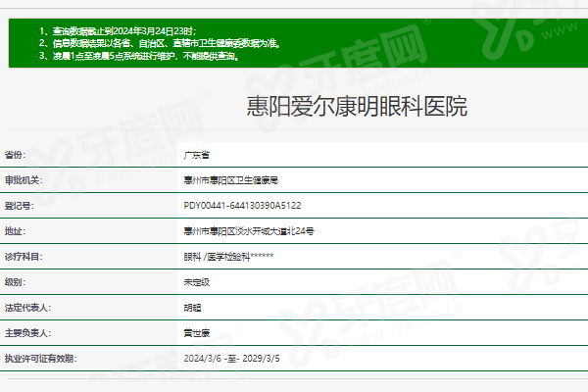588x392 pixels.
Task: Select the 主要负责人 label
Action: pyautogui.click(x=27, y=333)
